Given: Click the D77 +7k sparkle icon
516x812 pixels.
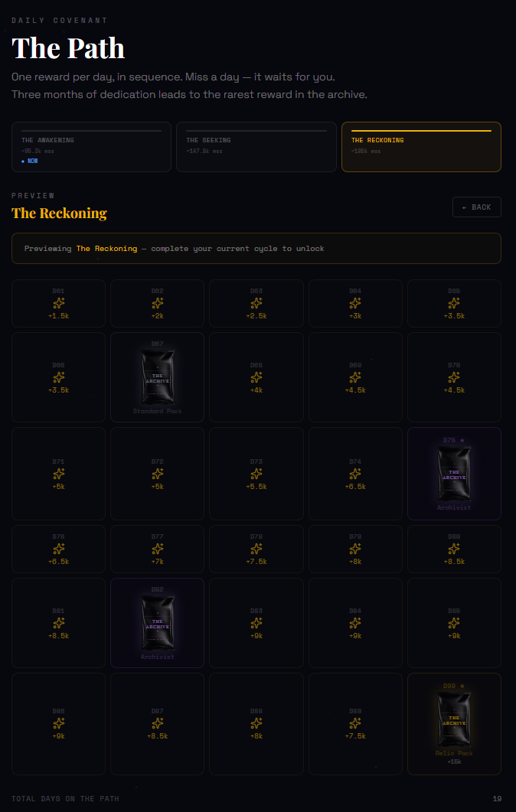Looking at the screenshot, I should pyautogui.click(x=158, y=549).
